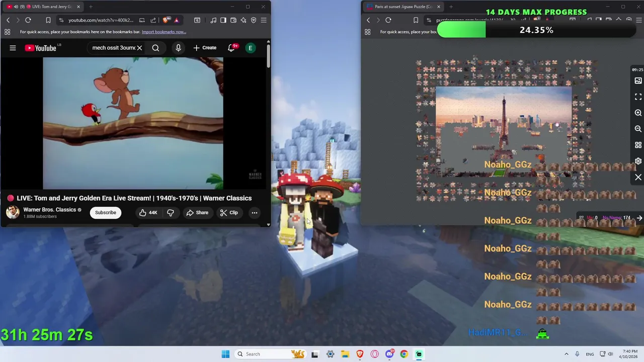
Task: Open Opera from the taskbar
Action: click(x=374, y=354)
